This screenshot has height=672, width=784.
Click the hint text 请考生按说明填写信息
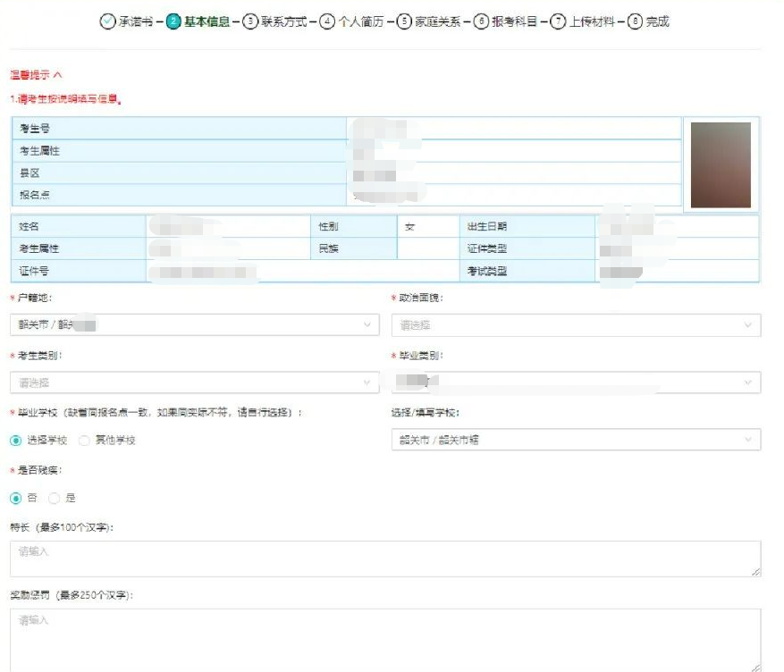(68, 99)
